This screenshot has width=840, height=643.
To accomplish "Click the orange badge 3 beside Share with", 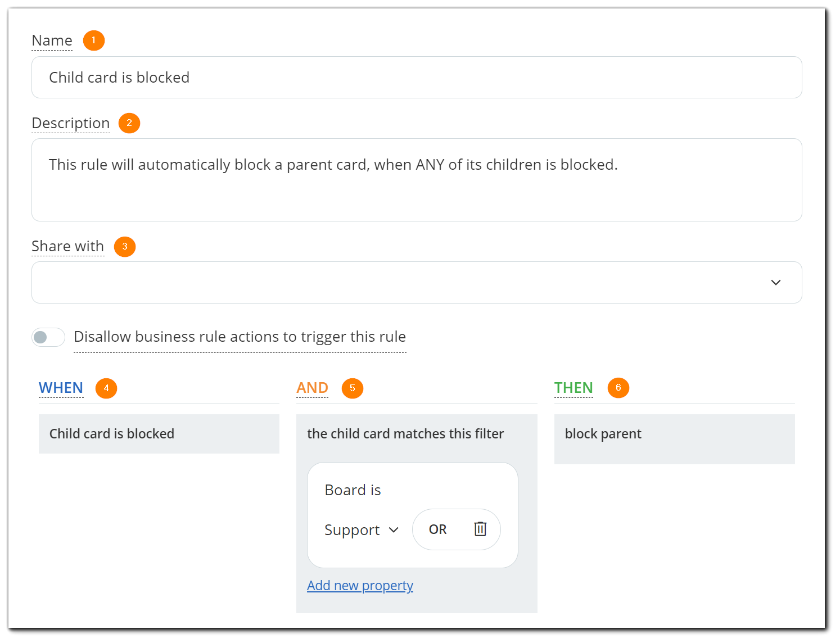I will click(124, 246).
